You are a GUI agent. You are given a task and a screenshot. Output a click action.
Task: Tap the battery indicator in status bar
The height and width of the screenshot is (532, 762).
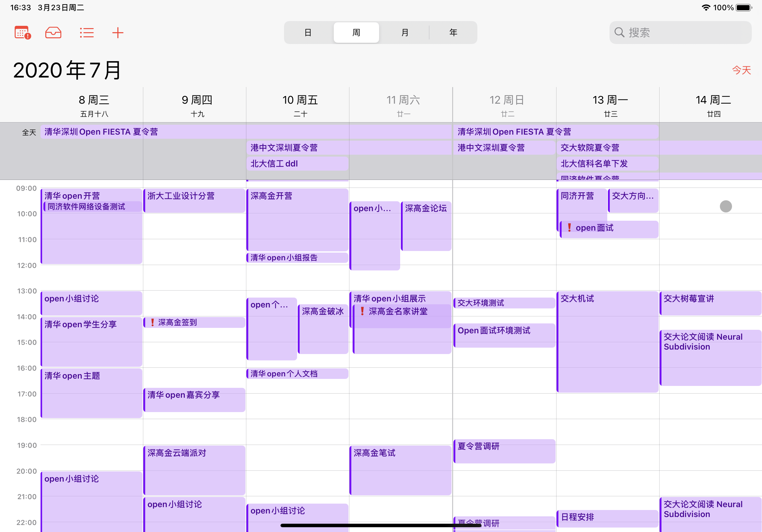(744, 7)
